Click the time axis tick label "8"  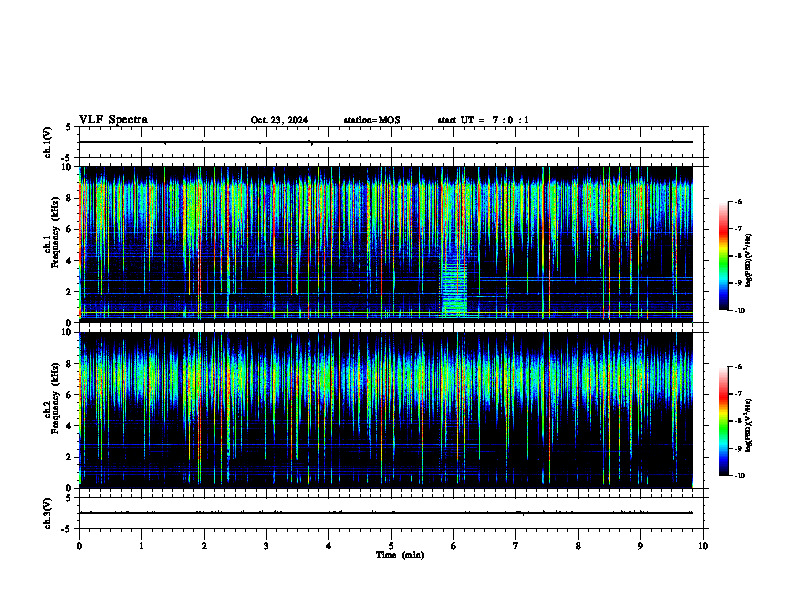578,546
